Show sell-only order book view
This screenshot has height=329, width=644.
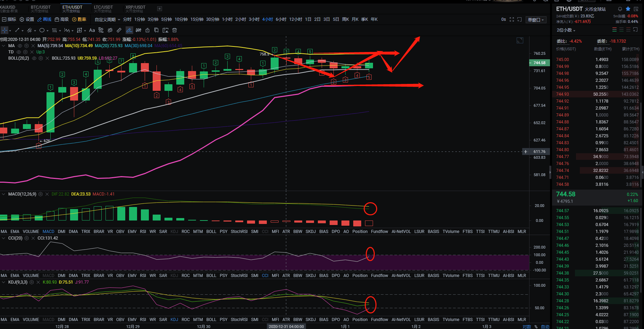[x=628, y=30]
